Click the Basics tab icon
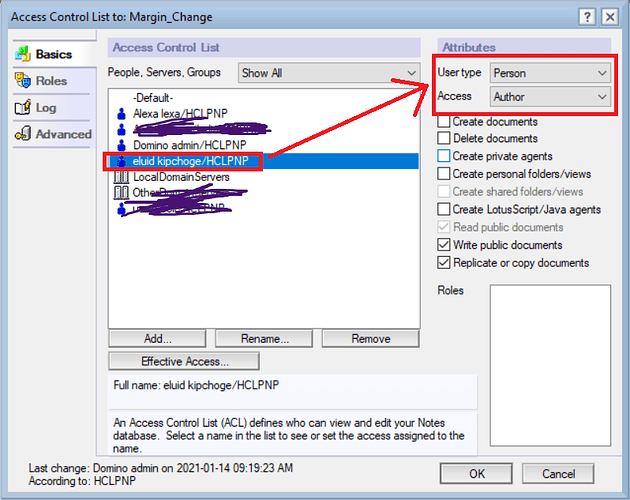The height and width of the screenshot is (500, 630). [22, 54]
